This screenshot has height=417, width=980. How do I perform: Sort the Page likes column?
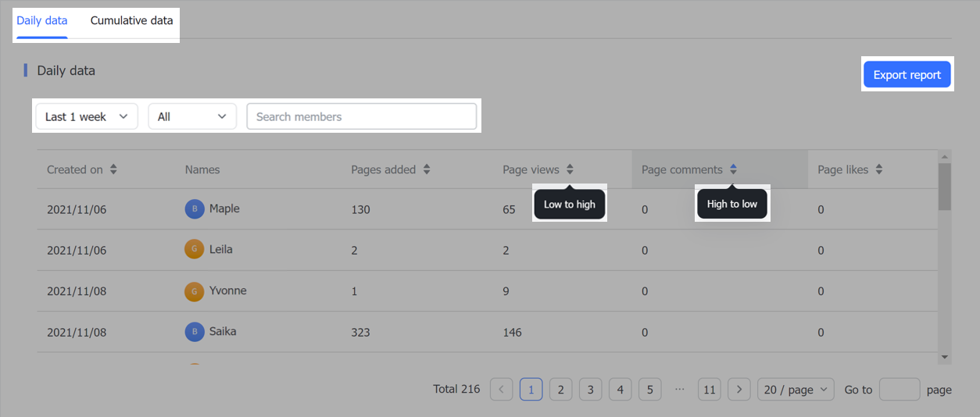(879, 169)
